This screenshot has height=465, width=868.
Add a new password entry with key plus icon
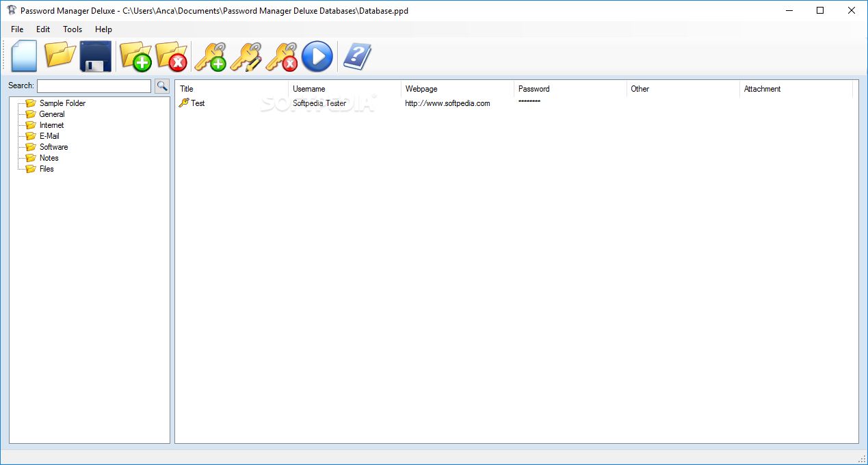pyautogui.click(x=210, y=57)
